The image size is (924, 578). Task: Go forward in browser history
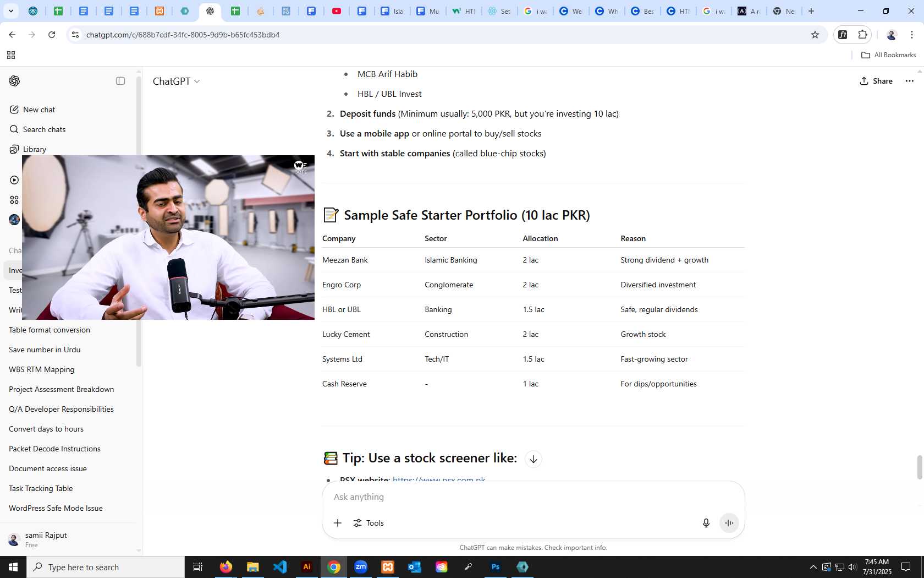pos(32,35)
